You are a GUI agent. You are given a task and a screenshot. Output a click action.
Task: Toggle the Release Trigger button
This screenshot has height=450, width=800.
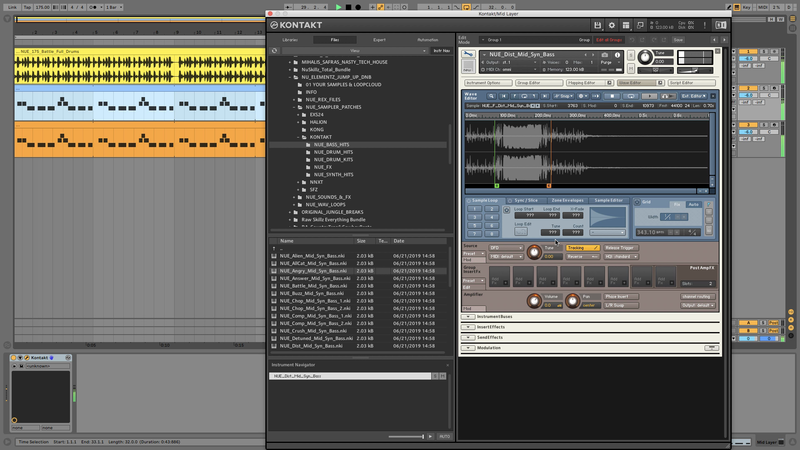click(x=620, y=248)
